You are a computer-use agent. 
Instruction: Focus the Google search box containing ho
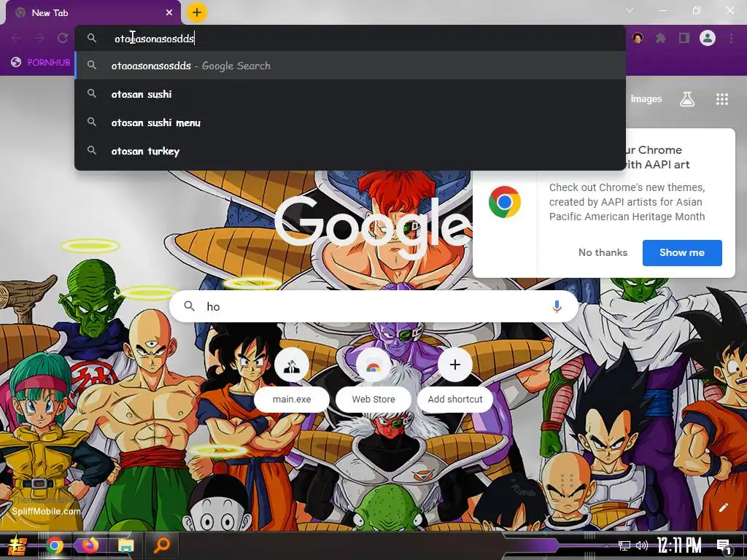pyautogui.click(x=374, y=306)
